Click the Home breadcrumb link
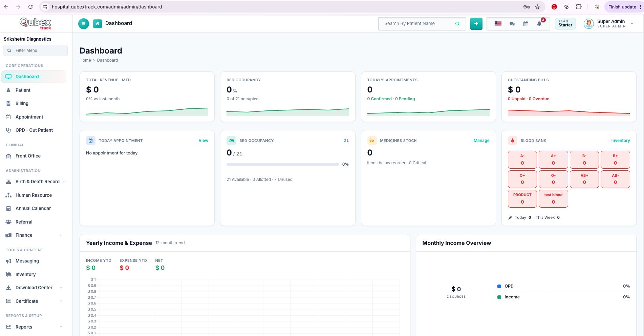The height and width of the screenshot is (336, 644). tap(85, 60)
